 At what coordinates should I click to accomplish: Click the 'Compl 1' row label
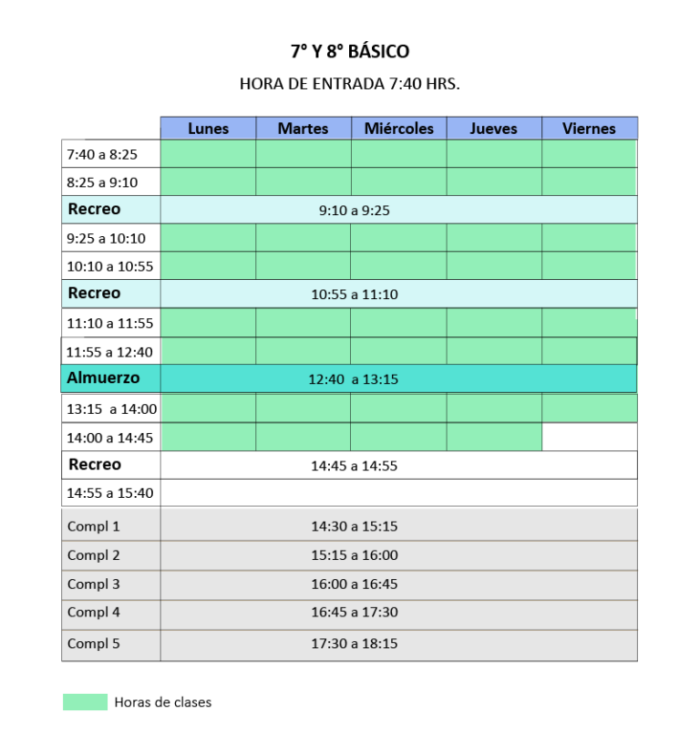[93, 526]
